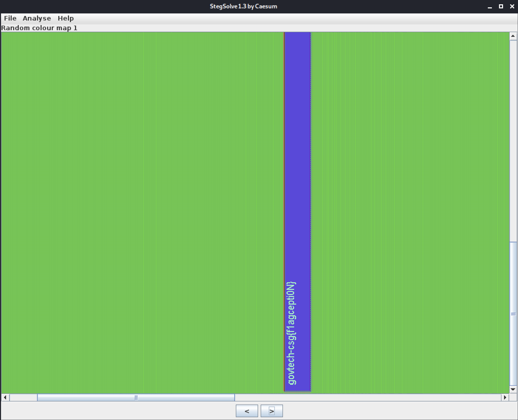Click the vertical scrollbar track above thumb
The width and height of the screenshot is (518, 420).
point(513,141)
